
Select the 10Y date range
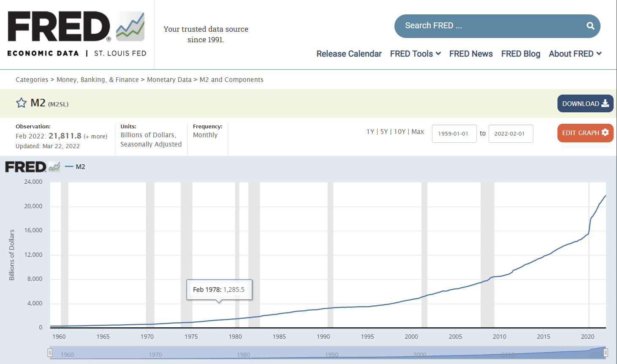[400, 132]
